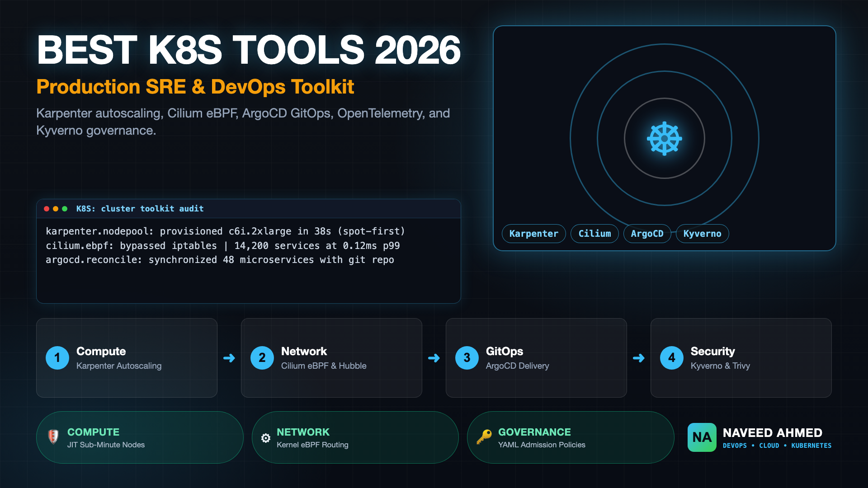
Task: Click the GOVERNANCE YAML Admission Policies pill
Action: coord(571,437)
